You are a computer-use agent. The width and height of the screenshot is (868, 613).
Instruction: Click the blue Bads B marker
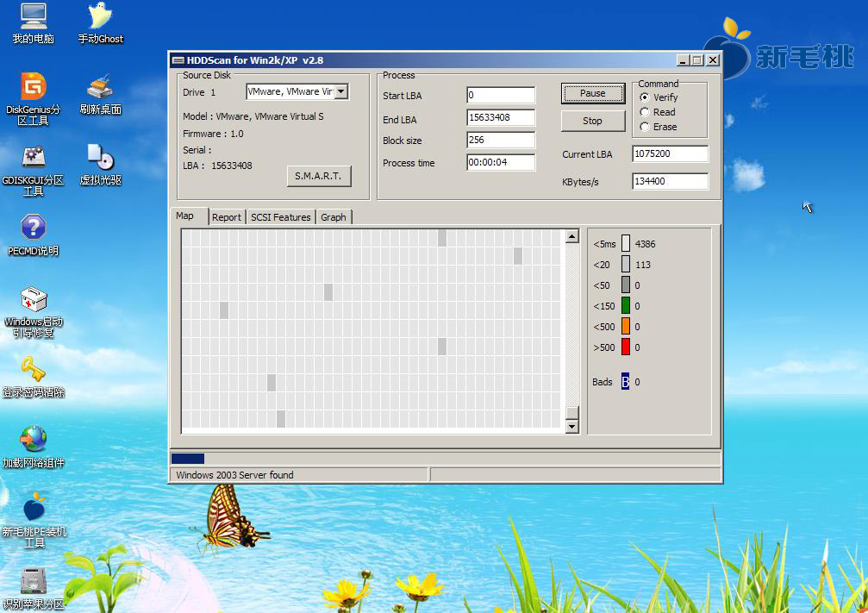click(625, 382)
